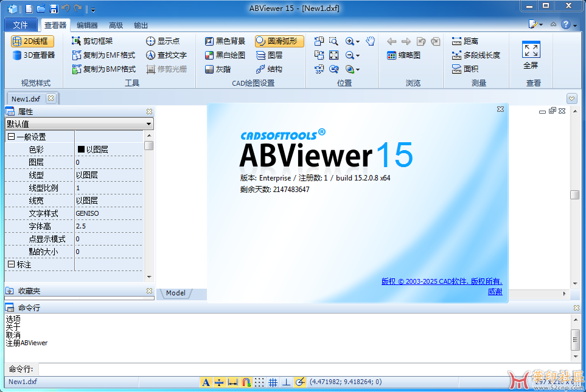Open the quick access toolbar customize arrow
This screenshot has width=586, height=392.
click(x=93, y=10)
